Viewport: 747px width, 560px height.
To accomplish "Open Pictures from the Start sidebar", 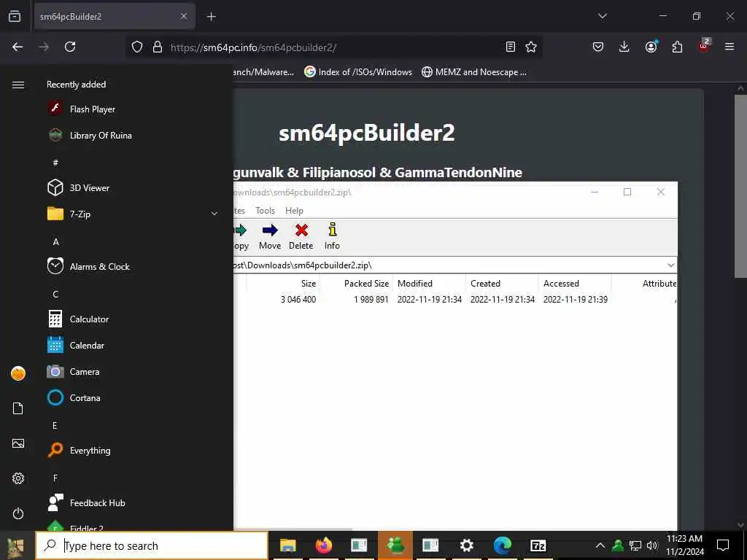I will 18,443.
